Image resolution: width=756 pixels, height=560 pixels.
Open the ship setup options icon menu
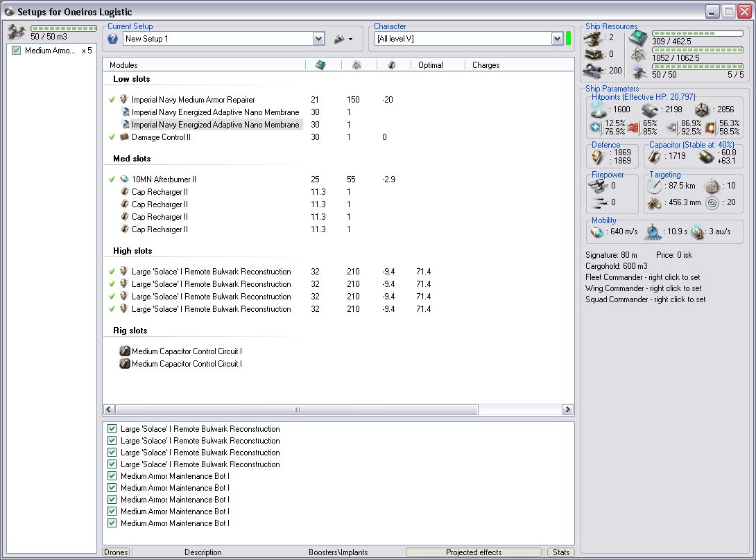point(343,39)
